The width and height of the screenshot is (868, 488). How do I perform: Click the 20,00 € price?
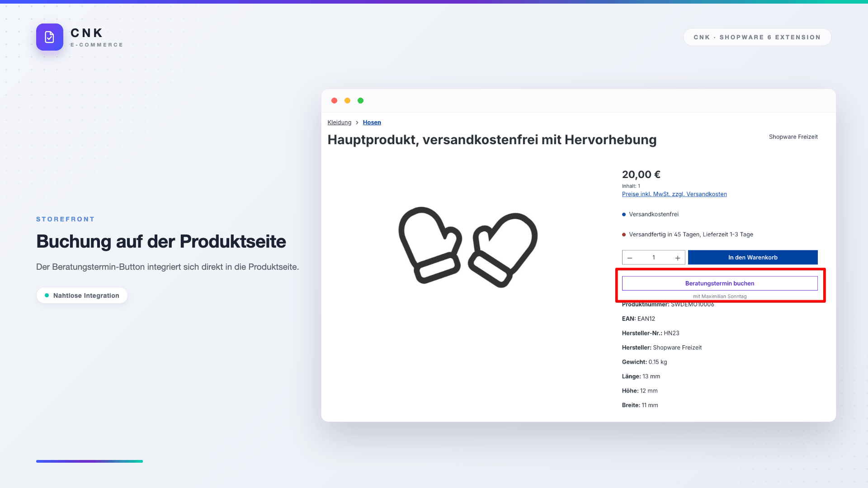tap(641, 174)
